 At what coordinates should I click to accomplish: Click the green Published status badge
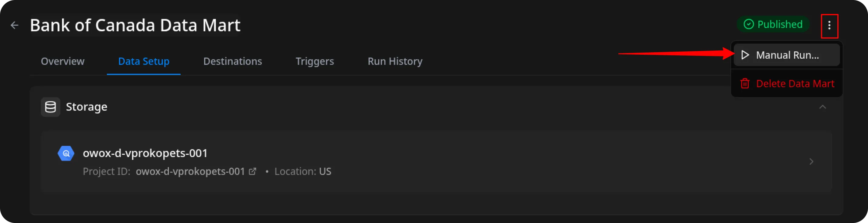point(773,25)
